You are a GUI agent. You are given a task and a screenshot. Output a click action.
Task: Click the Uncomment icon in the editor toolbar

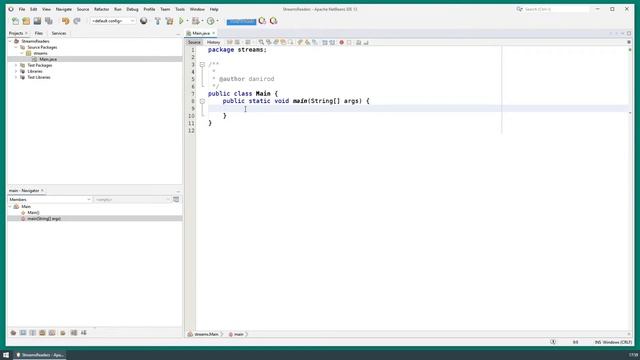(366, 42)
